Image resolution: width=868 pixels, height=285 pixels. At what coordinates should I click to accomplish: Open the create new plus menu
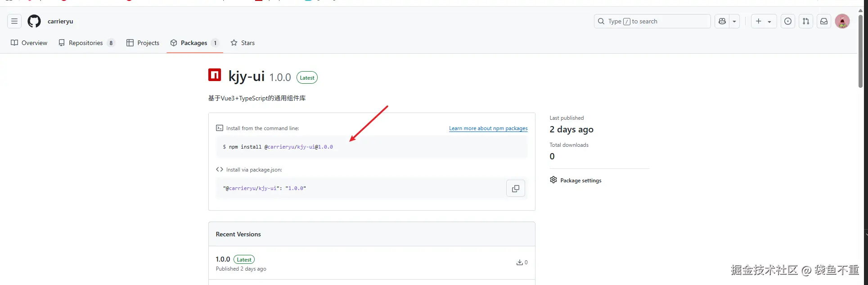764,21
